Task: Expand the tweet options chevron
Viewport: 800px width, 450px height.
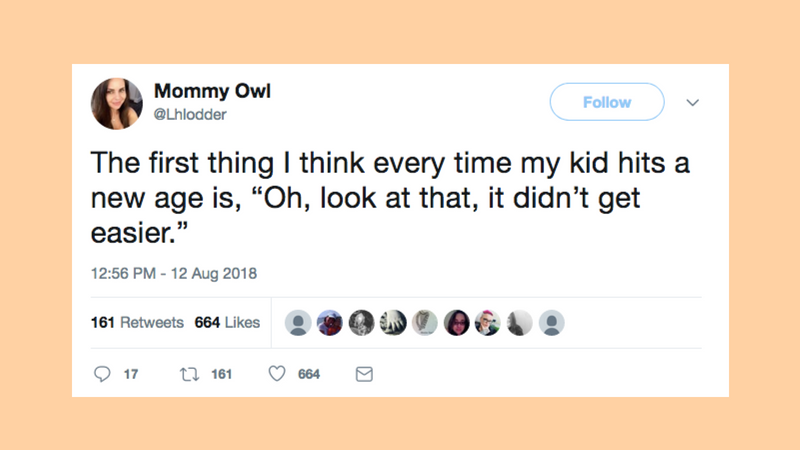Action: pyautogui.click(x=692, y=103)
